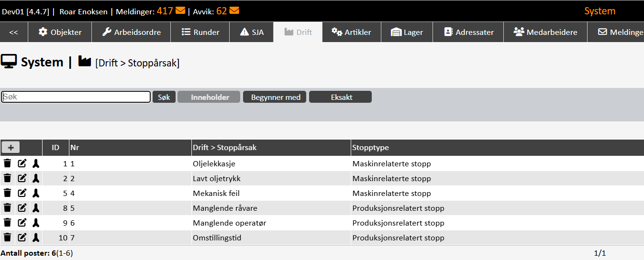This screenshot has width=644, height=260.
Task: Open the Objekter tab
Action: (x=60, y=32)
